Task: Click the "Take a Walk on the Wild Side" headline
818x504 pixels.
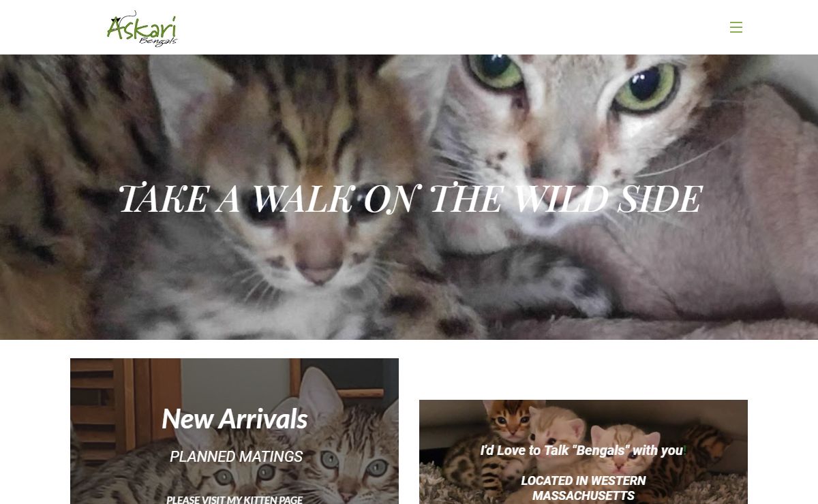Action: pyautogui.click(x=409, y=199)
